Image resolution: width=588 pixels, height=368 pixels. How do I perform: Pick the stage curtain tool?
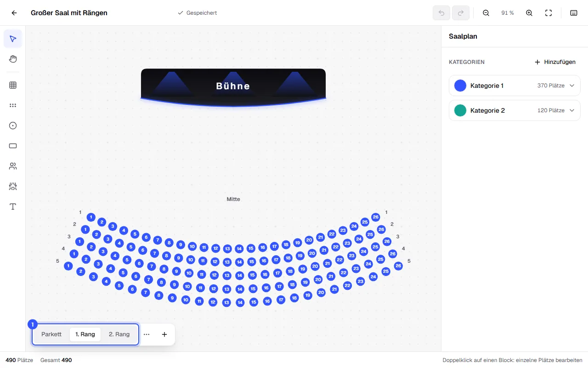(13, 186)
